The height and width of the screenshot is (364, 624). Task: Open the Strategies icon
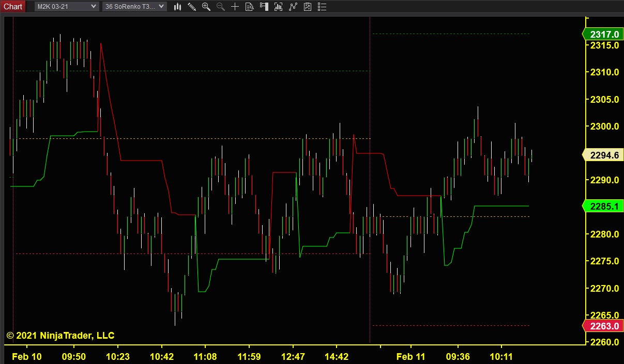(308, 6)
